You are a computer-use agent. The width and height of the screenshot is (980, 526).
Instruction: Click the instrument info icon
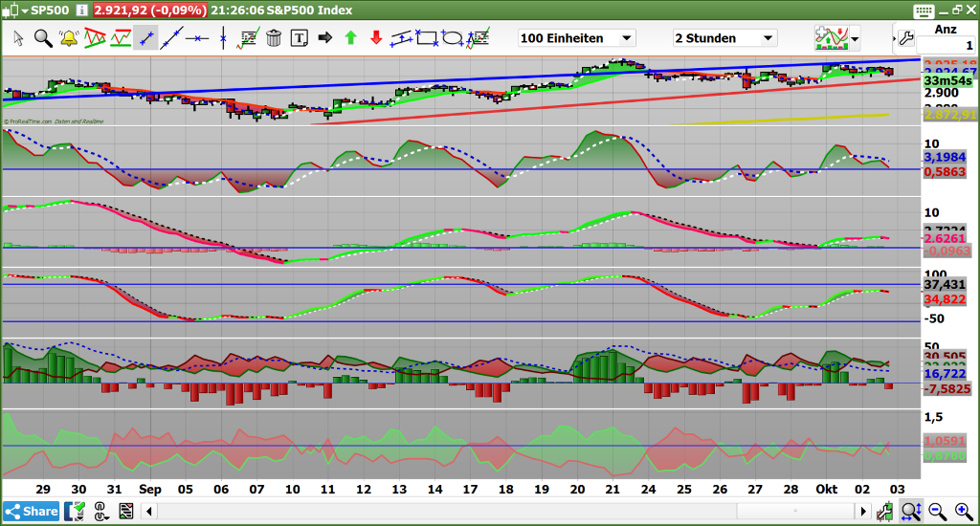(x=82, y=10)
